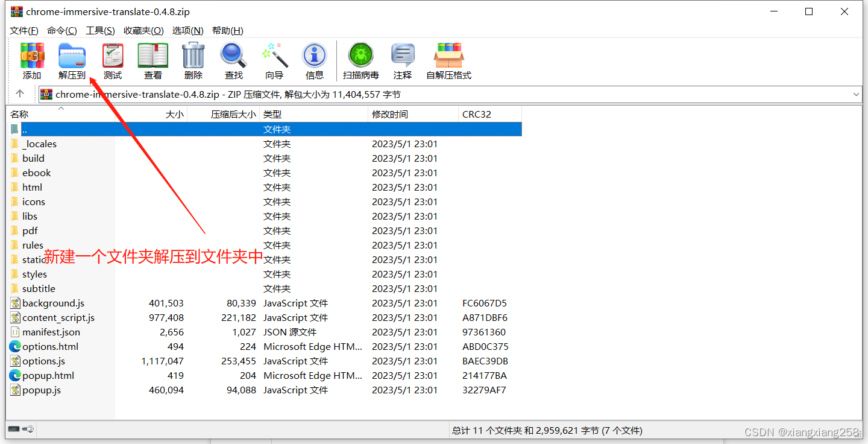The image size is (868, 444).
Task: Select the html folder name
Action: point(33,188)
